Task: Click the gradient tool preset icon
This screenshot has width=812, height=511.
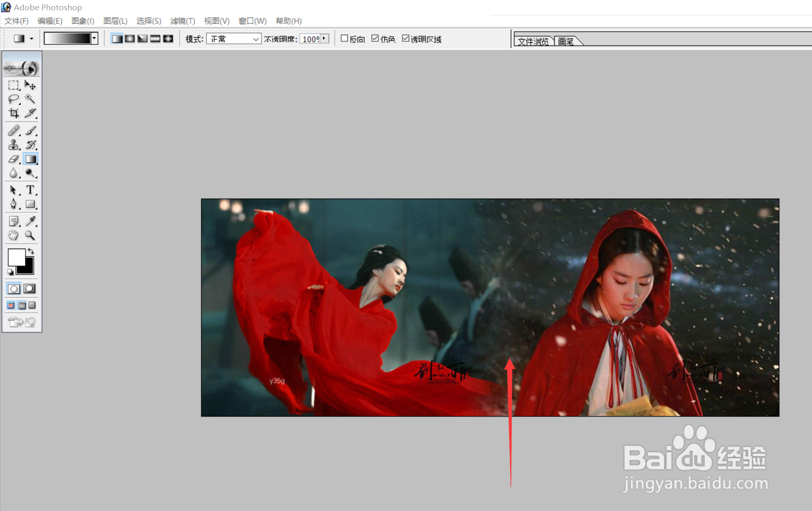Action: pyautogui.click(x=19, y=39)
